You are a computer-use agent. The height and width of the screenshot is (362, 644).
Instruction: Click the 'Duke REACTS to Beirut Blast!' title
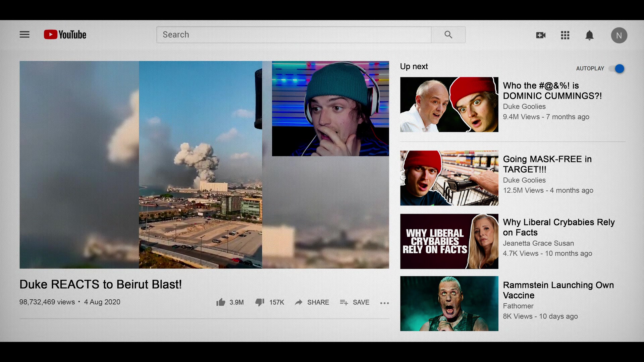tap(101, 284)
